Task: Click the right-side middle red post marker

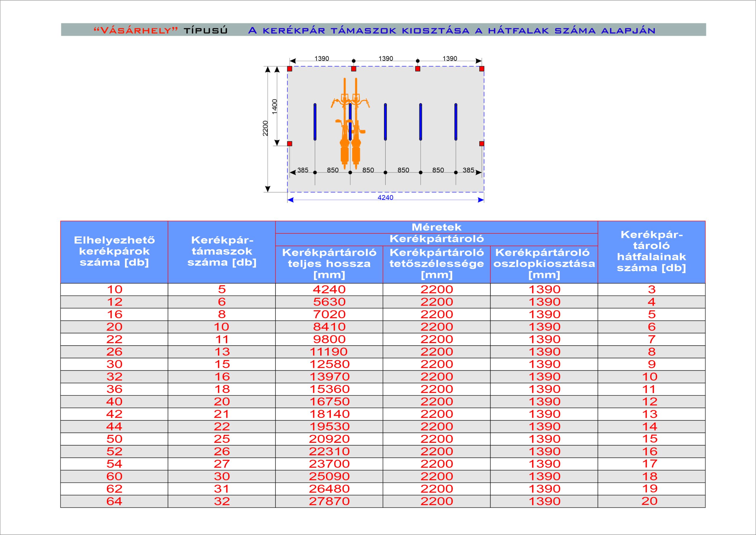Action: tap(482, 144)
